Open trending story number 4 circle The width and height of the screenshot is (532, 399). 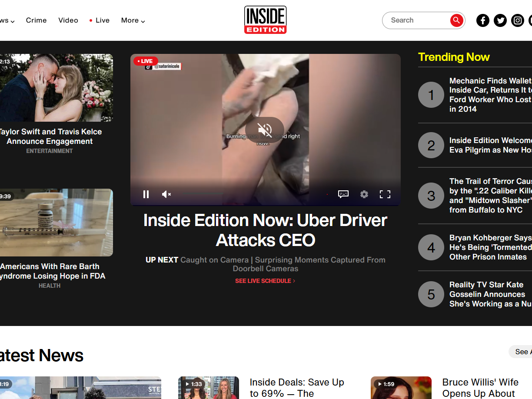pos(431,247)
